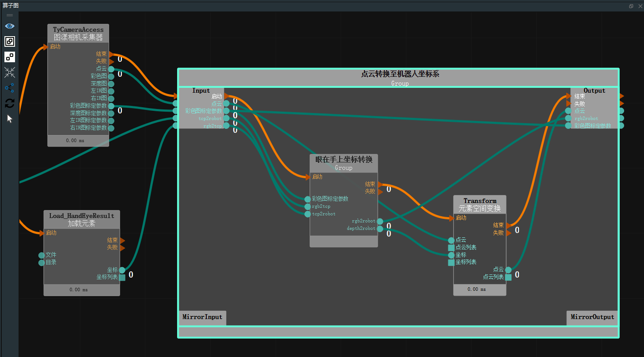The width and height of the screenshot is (644, 357).
Task: Float the 算子图 panel with undock icon
Action: [x=631, y=6]
